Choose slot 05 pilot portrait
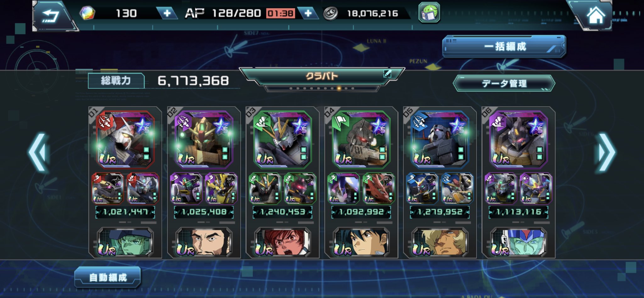This screenshot has height=298, width=644. click(x=440, y=242)
